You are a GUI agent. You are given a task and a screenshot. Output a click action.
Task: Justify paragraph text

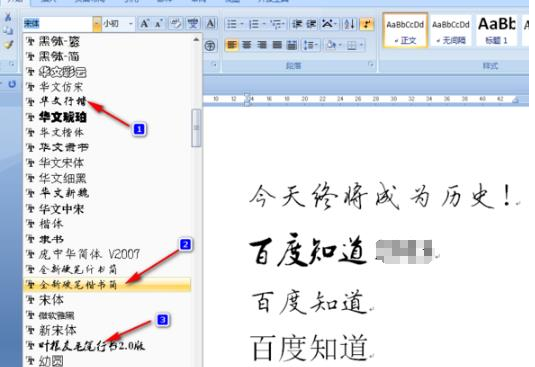277,45
